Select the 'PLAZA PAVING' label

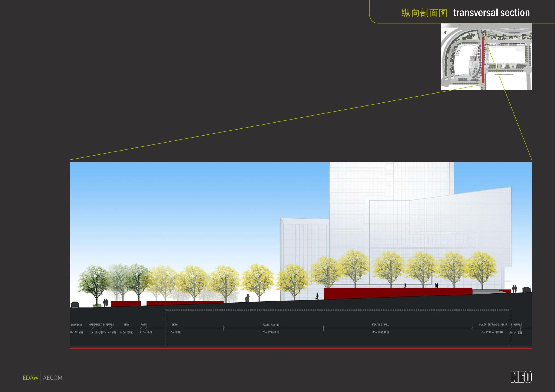(x=271, y=325)
